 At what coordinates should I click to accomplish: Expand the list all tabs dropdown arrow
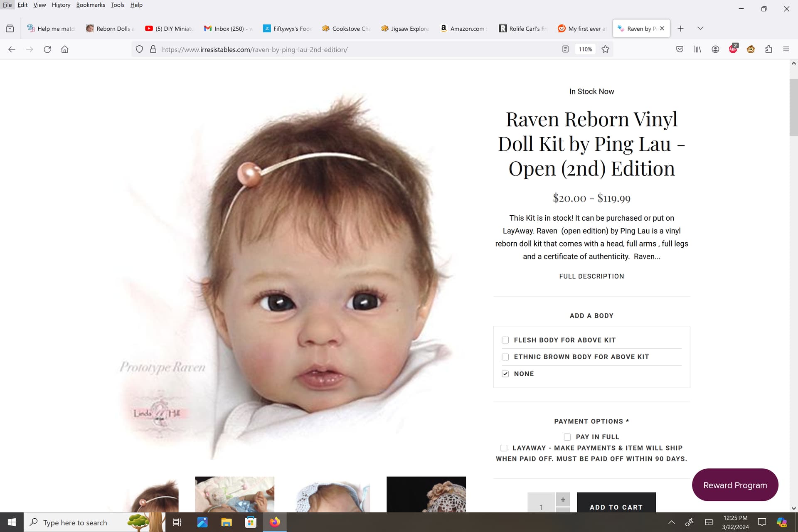click(x=700, y=28)
